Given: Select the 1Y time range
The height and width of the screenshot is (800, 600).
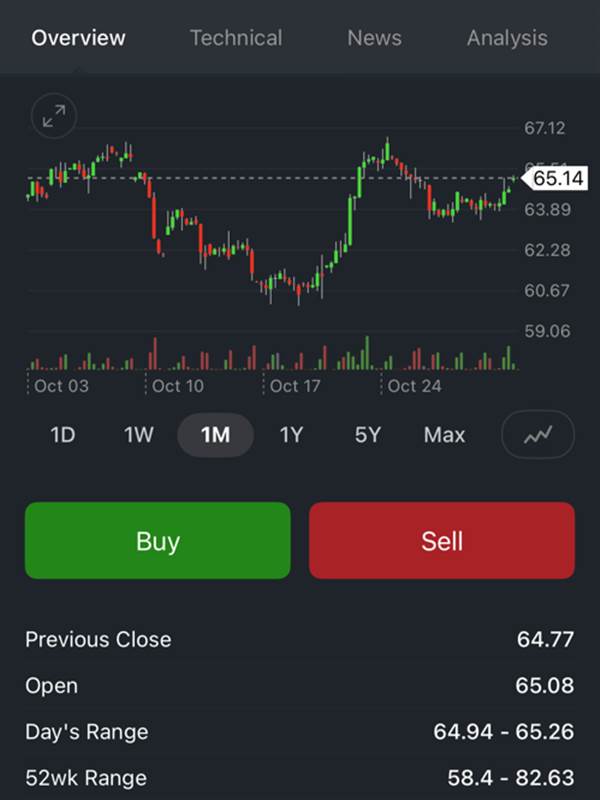Looking at the screenshot, I should pyautogui.click(x=291, y=435).
